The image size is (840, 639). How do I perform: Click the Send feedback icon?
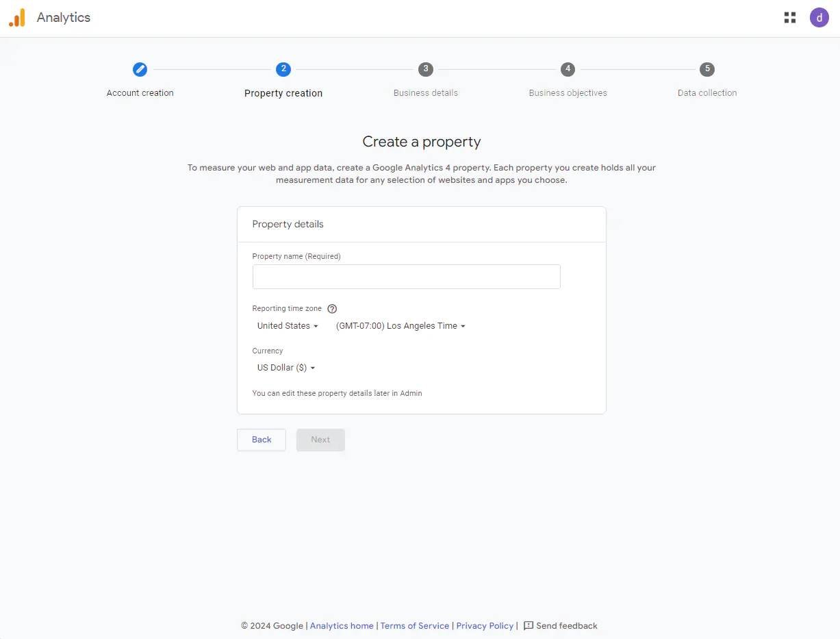(529, 626)
